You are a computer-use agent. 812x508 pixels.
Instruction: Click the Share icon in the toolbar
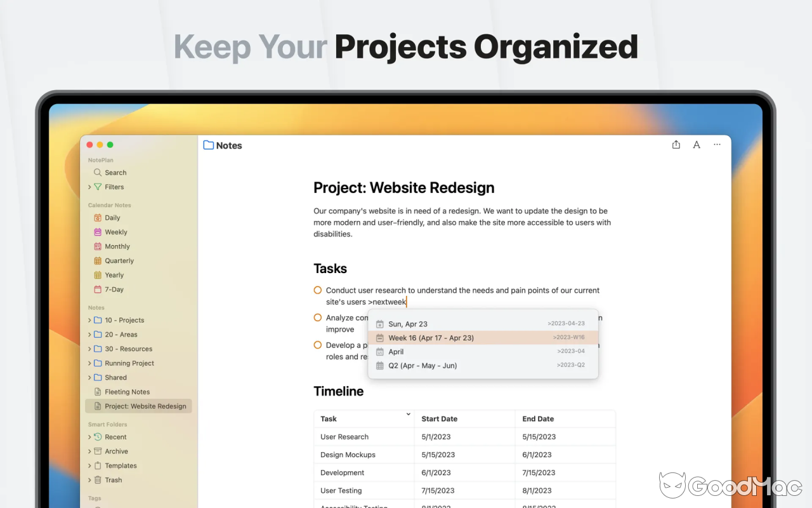point(676,145)
